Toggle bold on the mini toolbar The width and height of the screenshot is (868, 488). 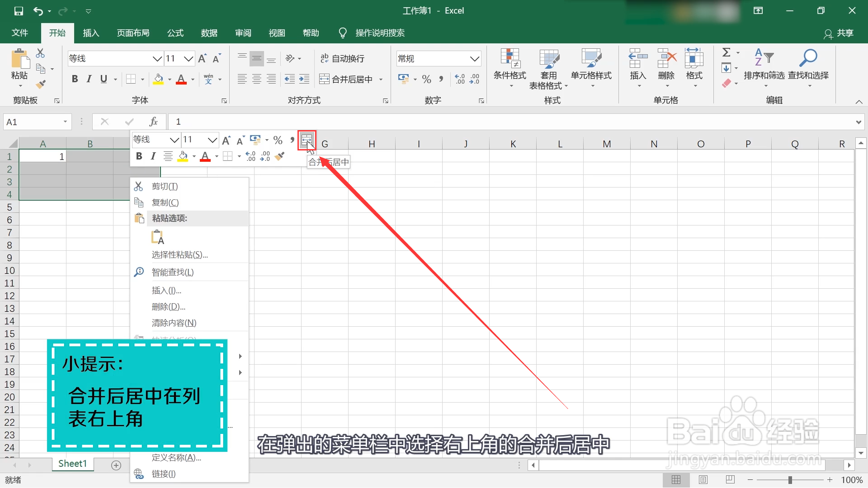pyautogui.click(x=139, y=156)
